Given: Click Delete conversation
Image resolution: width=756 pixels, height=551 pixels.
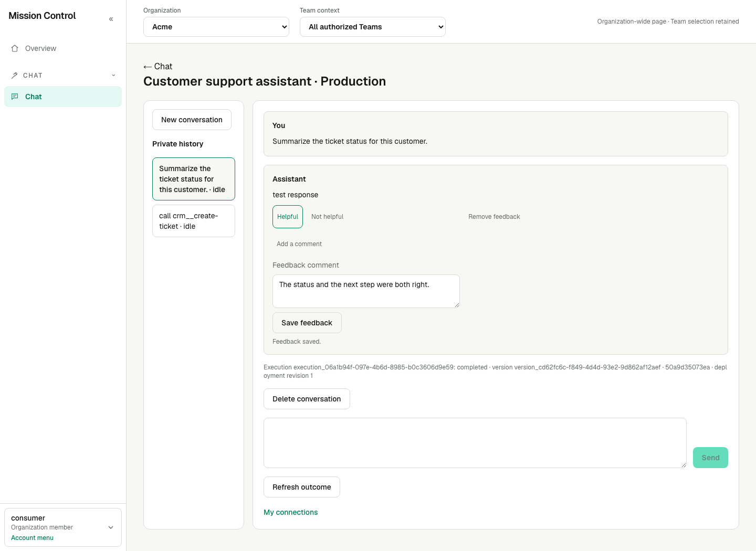Looking at the screenshot, I should click(307, 399).
